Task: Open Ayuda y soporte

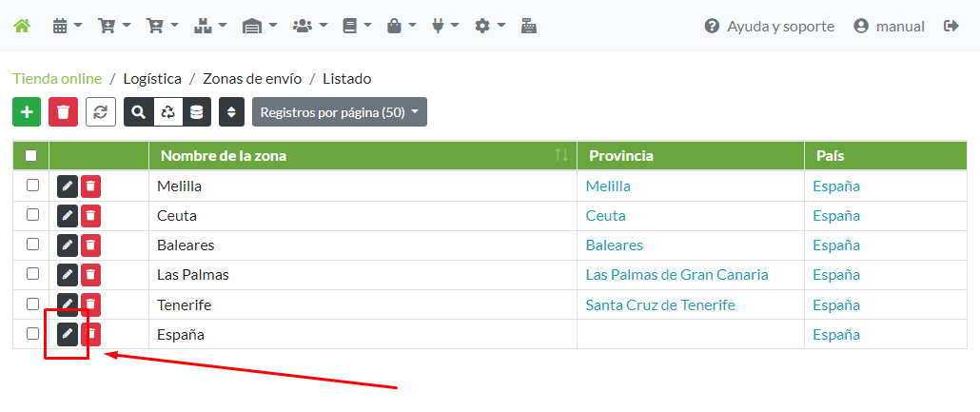Action: coord(770,27)
